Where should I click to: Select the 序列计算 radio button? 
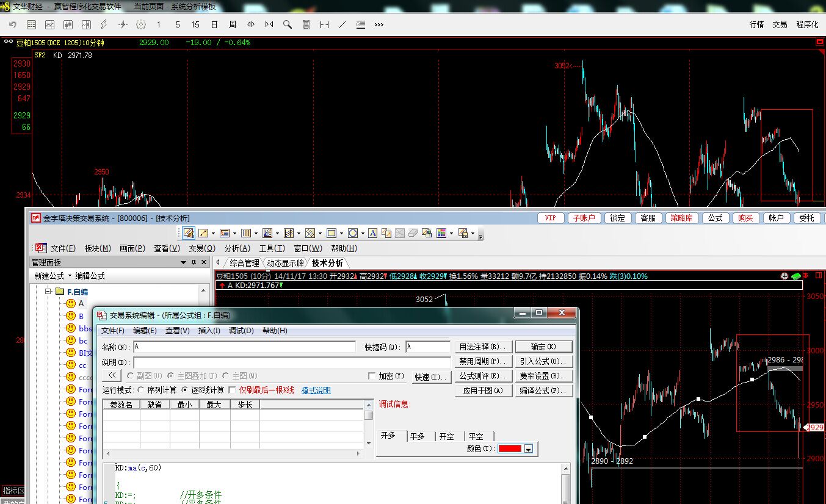point(142,390)
